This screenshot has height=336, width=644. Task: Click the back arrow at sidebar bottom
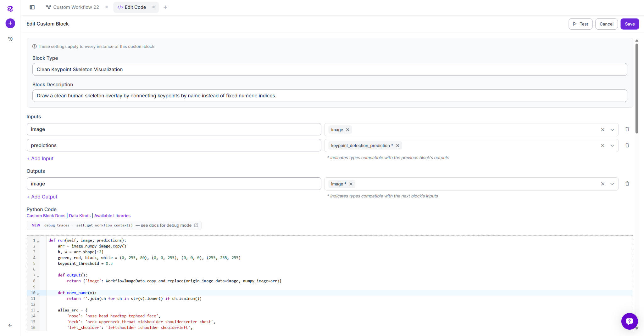click(10, 325)
